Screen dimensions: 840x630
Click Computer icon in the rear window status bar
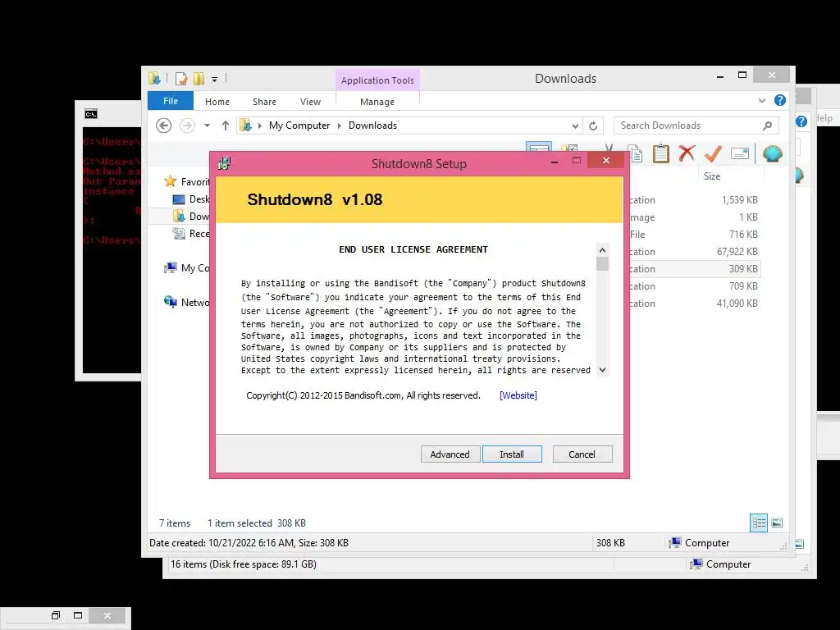click(696, 564)
